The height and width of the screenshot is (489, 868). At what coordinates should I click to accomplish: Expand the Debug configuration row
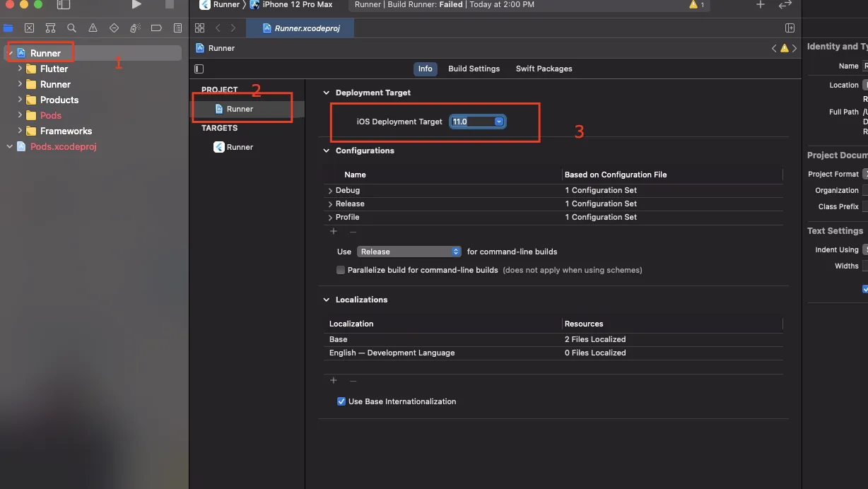[330, 190]
